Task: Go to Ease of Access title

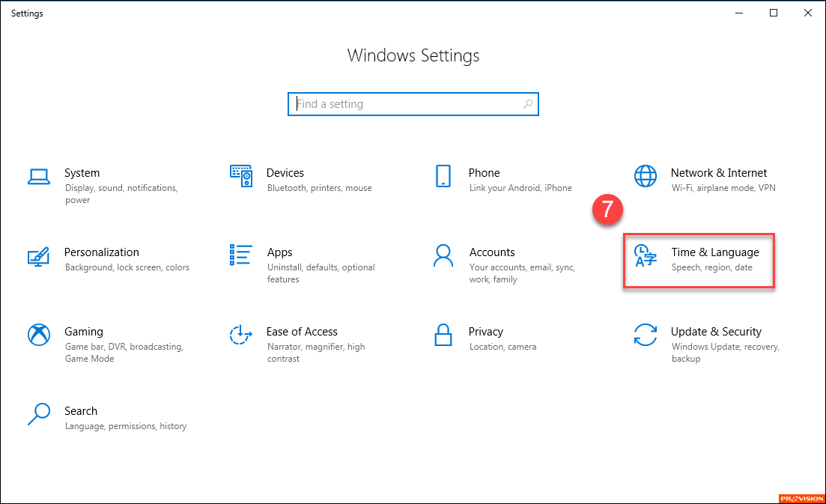Action: pos(302,332)
